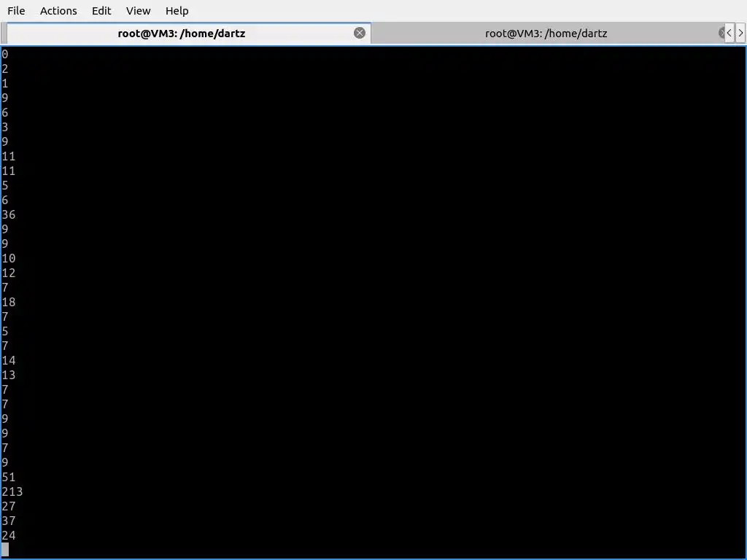This screenshot has width=747, height=560.
Task: Click the output value 27
Action: coord(9,506)
